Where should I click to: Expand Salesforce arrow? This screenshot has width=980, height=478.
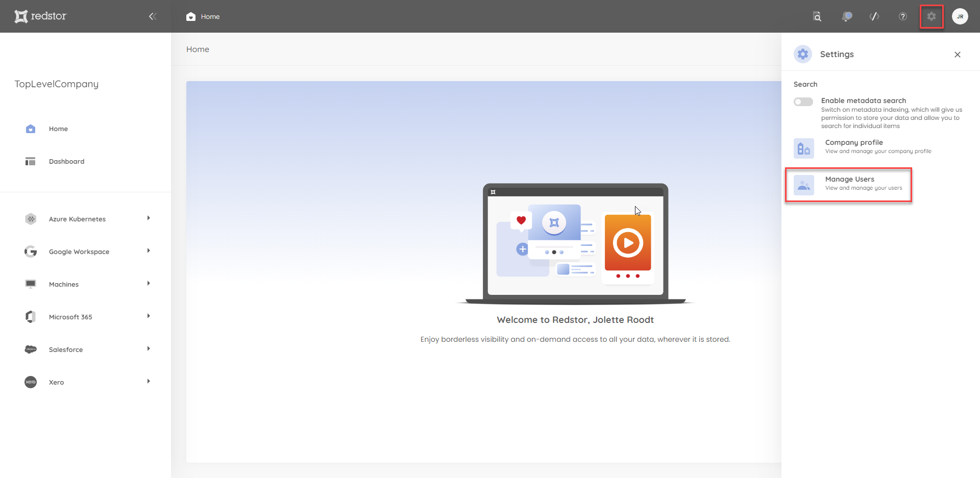(149, 349)
